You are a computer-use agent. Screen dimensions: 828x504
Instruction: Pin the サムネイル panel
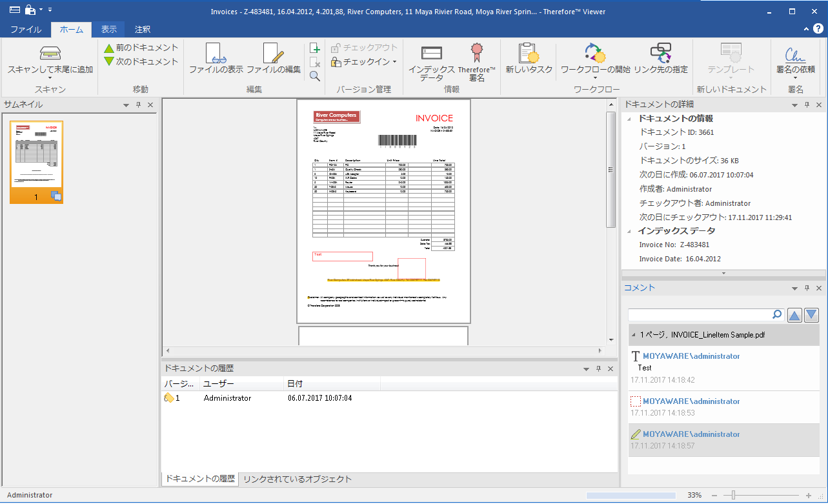[138, 105]
